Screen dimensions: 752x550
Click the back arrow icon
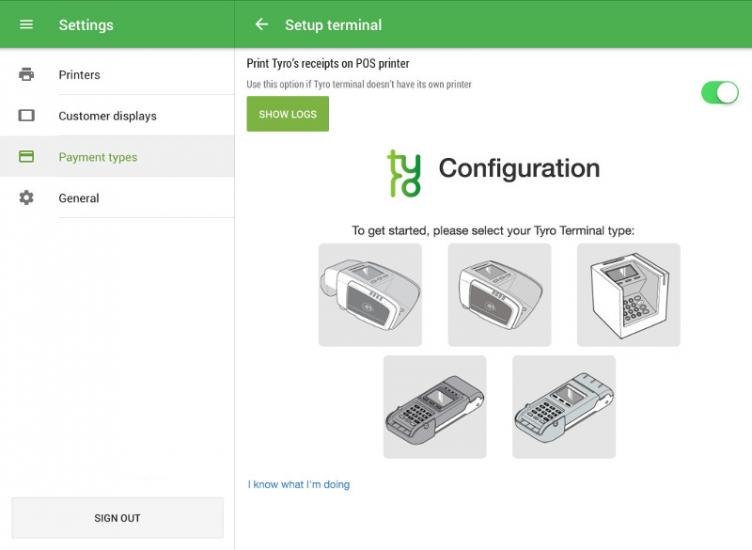point(262,24)
